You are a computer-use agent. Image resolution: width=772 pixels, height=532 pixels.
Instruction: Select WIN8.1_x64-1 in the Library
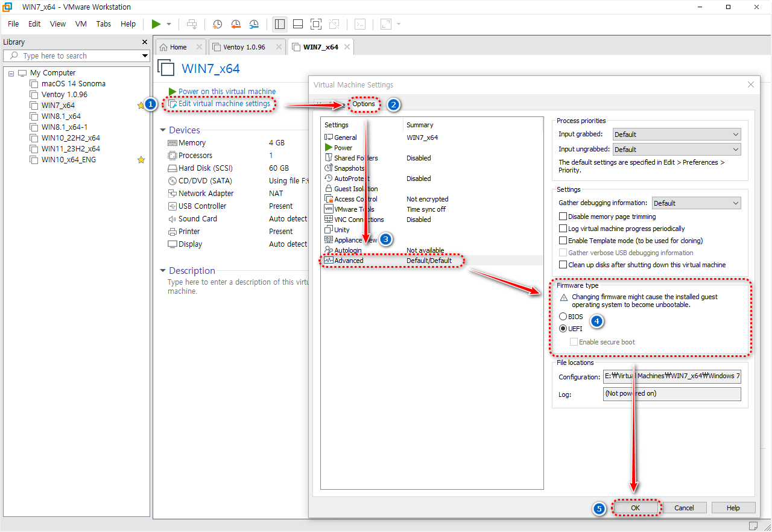pyautogui.click(x=64, y=127)
